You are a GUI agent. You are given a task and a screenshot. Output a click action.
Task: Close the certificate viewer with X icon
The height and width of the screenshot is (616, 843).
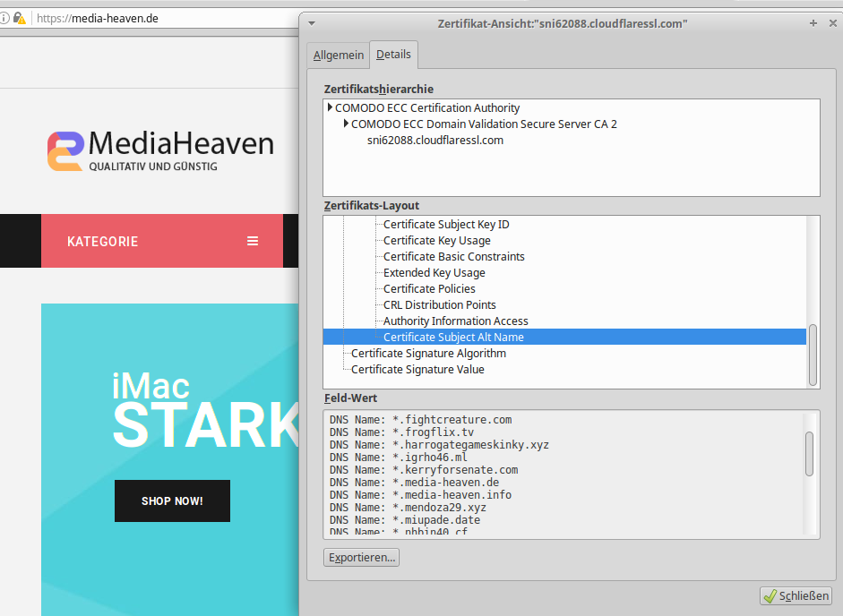833,23
